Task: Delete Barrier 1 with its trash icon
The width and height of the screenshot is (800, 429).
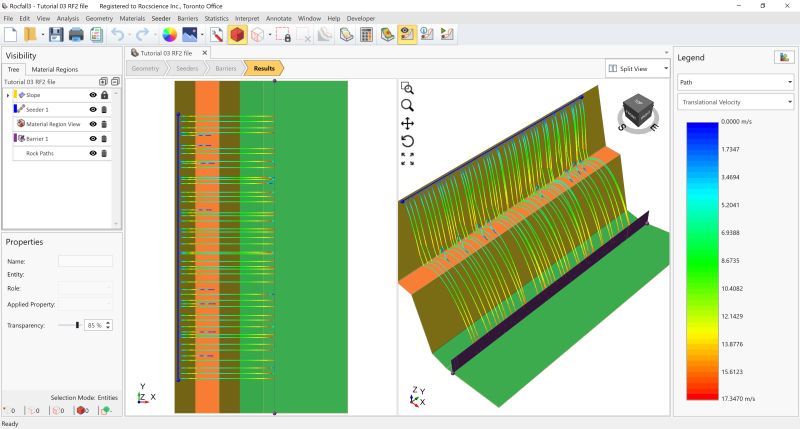Action: [x=104, y=138]
